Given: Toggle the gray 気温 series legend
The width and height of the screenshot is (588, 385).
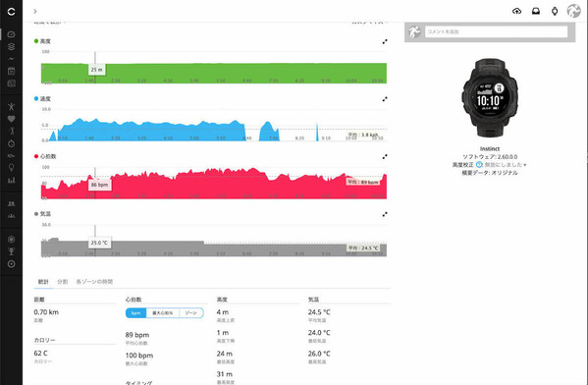Looking at the screenshot, I should pos(42,214).
